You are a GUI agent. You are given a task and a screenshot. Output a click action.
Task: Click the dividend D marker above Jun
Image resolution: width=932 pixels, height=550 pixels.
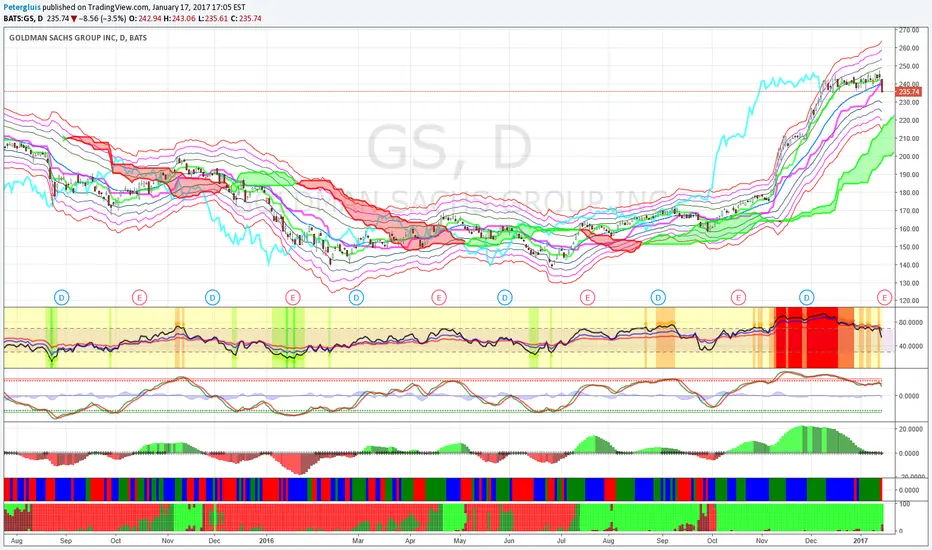click(x=505, y=297)
